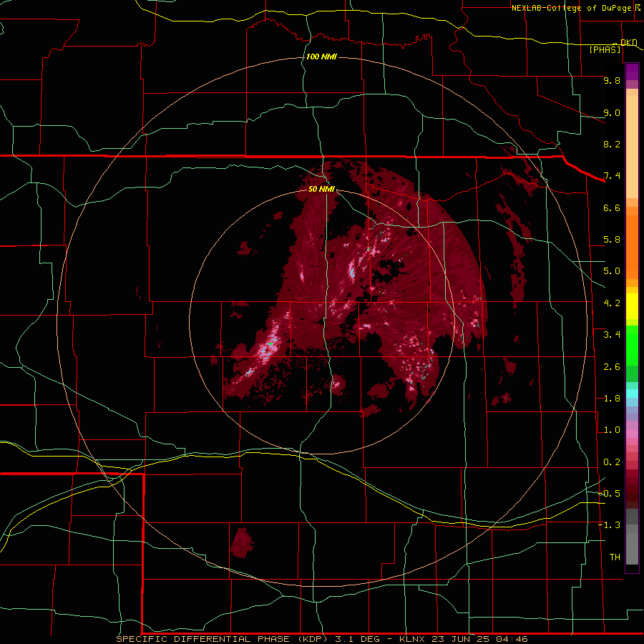Click the 0.2 value on color scale
Screen dimensions: 644x644
pyautogui.click(x=612, y=462)
